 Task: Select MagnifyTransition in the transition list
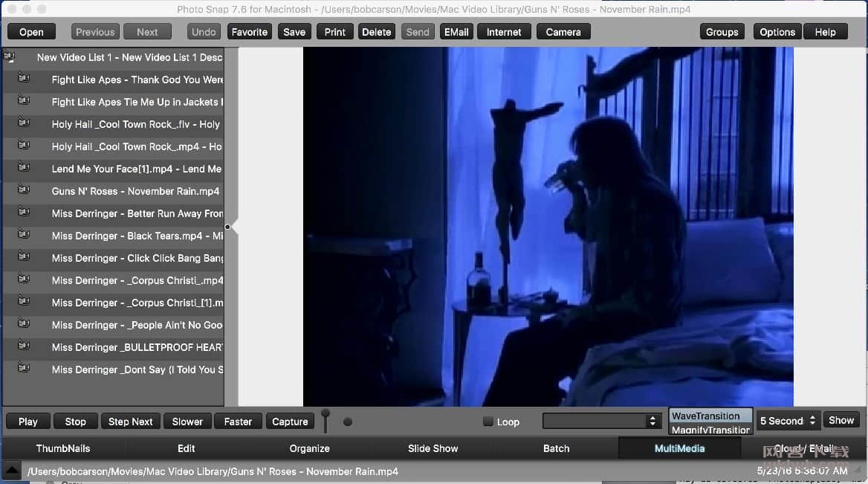pyautogui.click(x=710, y=429)
